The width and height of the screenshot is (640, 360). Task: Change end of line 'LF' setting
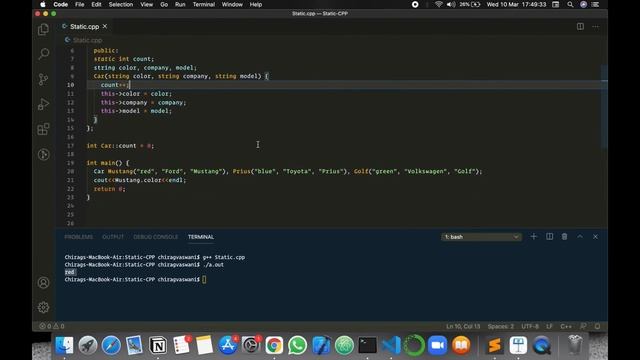549,326
